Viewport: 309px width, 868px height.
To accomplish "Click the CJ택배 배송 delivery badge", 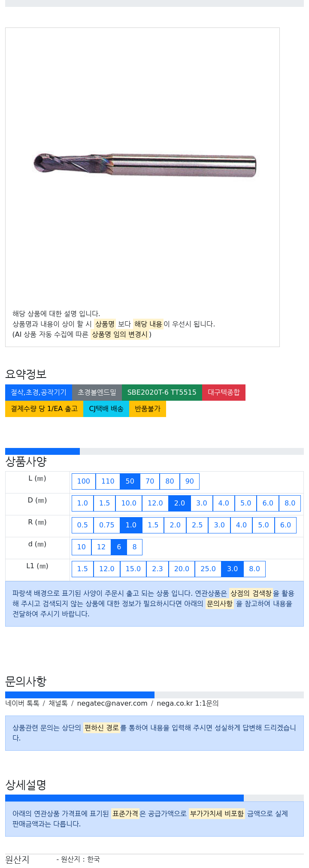I will (106, 409).
